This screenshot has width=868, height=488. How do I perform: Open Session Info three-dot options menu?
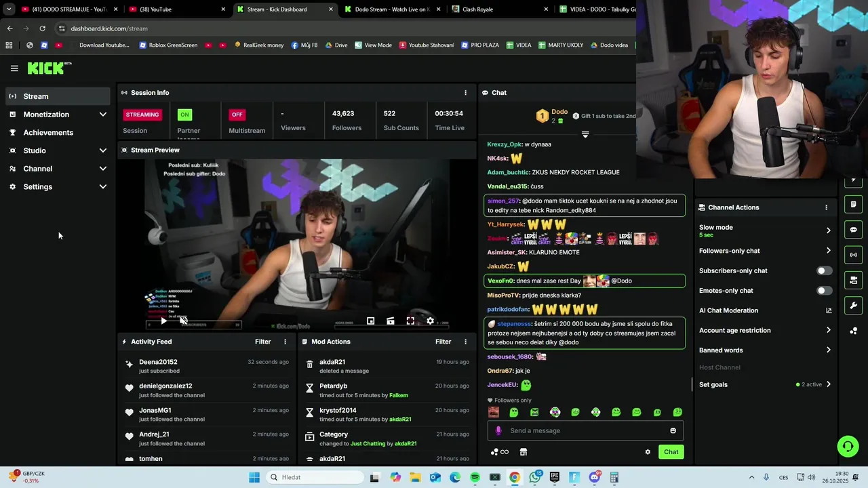[465, 93]
